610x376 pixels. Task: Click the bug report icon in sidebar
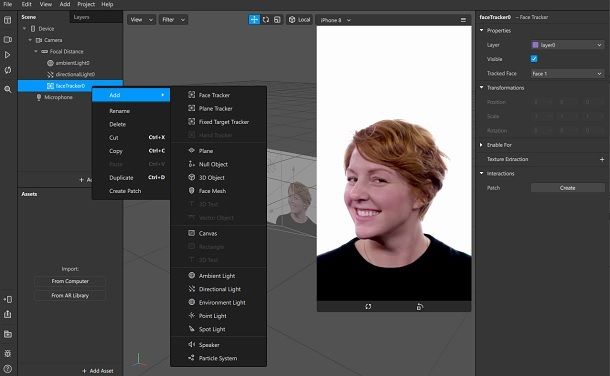tap(7, 353)
